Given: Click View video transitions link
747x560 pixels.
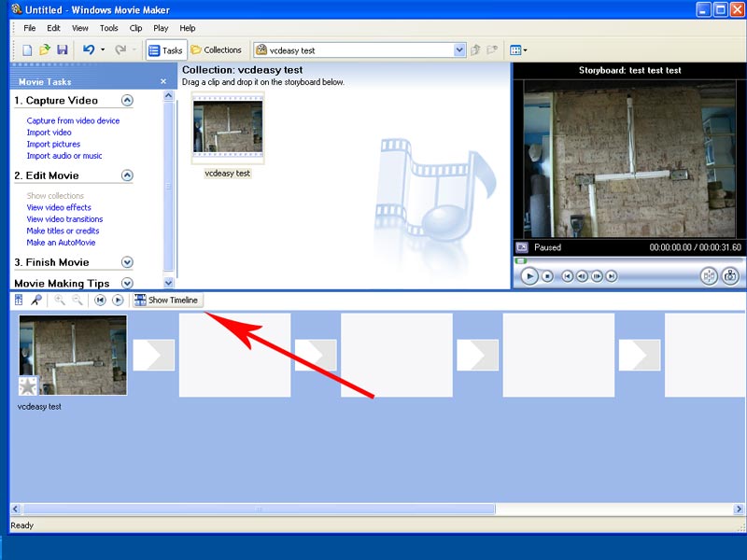Looking at the screenshot, I should pos(64,219).
